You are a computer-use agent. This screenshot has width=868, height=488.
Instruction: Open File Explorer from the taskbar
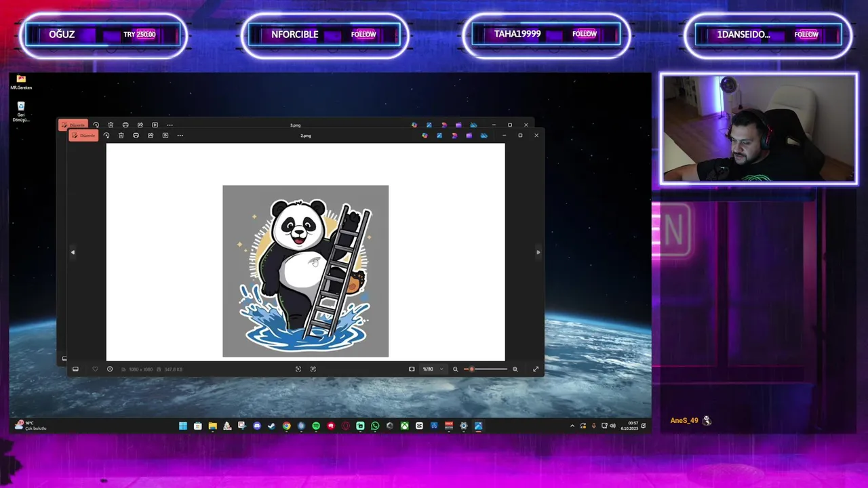pos(213,426)
